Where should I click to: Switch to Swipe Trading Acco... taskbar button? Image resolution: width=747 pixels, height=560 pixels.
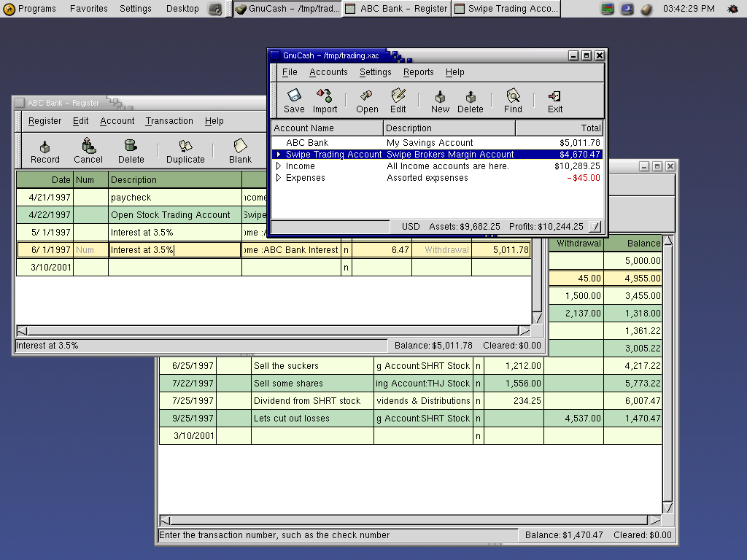(x=507, y=9)
